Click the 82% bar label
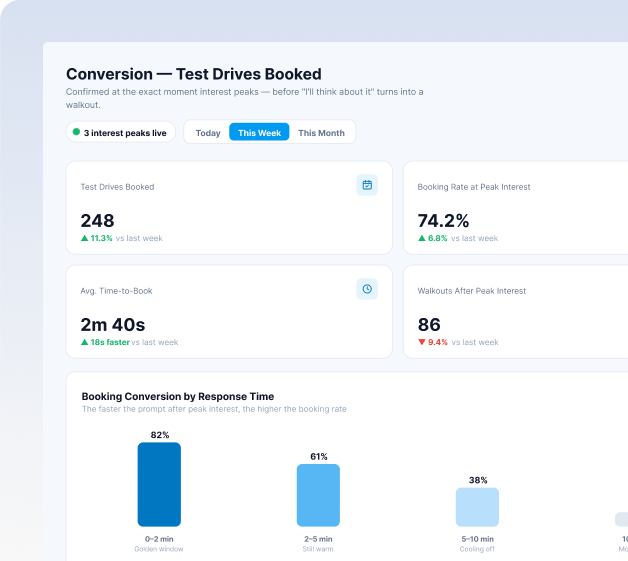 (x=159, y=435)
